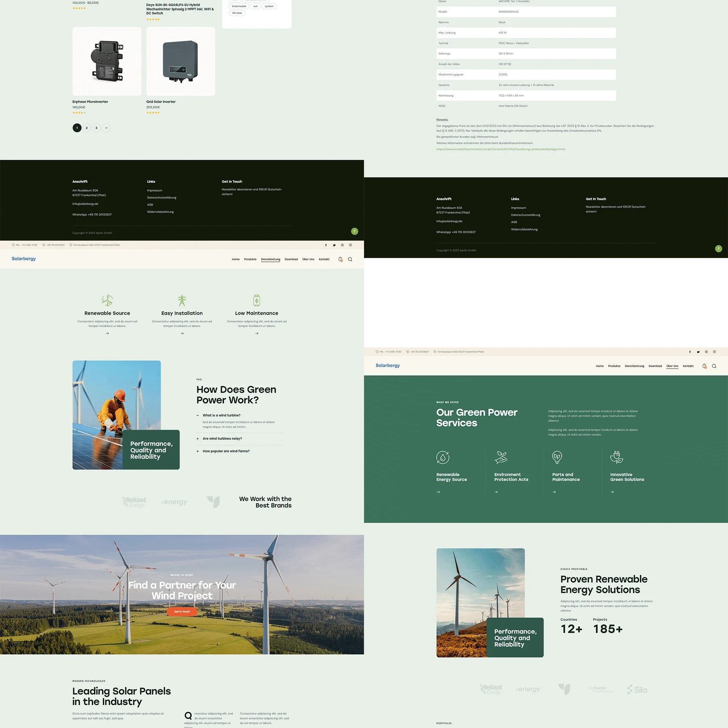Open AGB in shop listing page footer

[150, 205]
